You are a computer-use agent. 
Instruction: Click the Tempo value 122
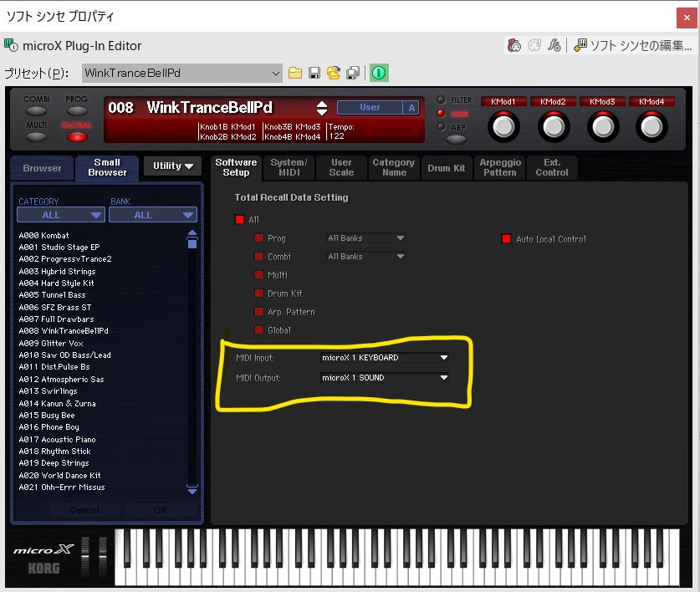[x=337, y=136]
